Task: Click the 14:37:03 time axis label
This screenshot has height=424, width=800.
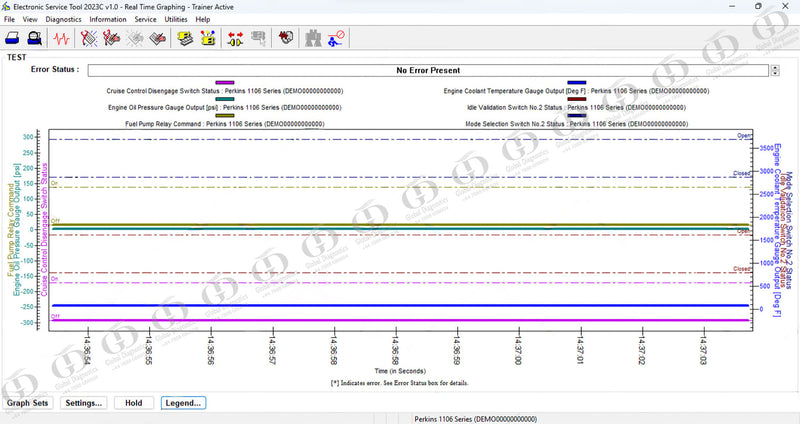Action: 704,351
